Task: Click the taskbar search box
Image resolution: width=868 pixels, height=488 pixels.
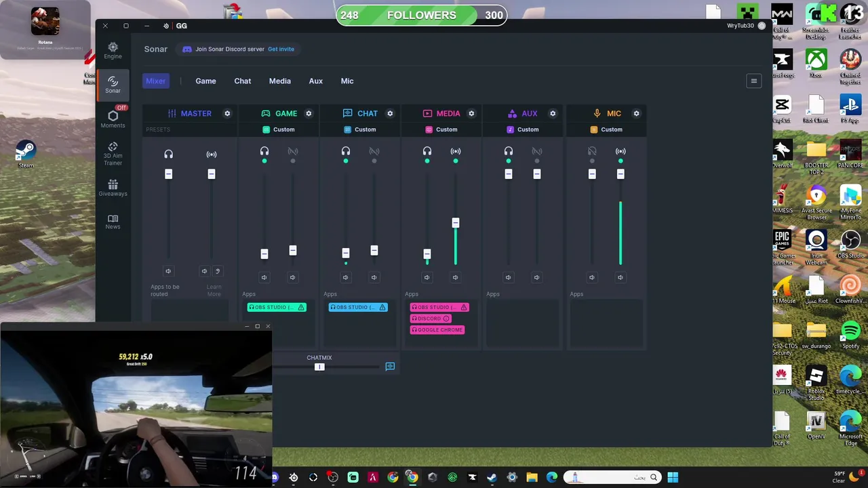Action: click(x=612, y=477)
